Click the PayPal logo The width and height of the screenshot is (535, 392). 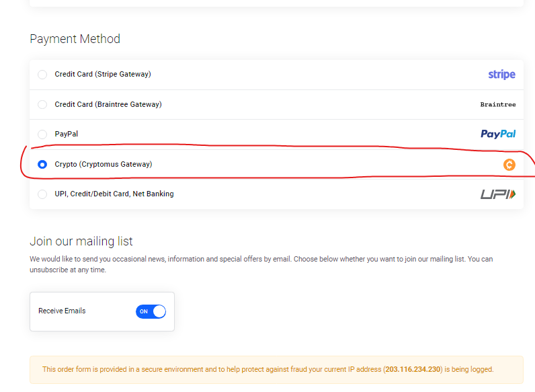point(498,134)
